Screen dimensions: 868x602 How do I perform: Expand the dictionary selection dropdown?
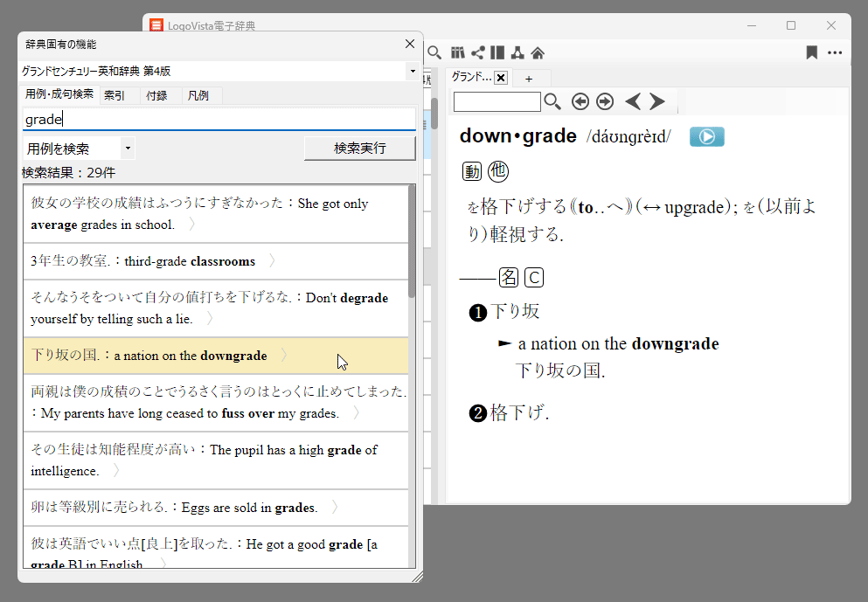pos(412,71)
